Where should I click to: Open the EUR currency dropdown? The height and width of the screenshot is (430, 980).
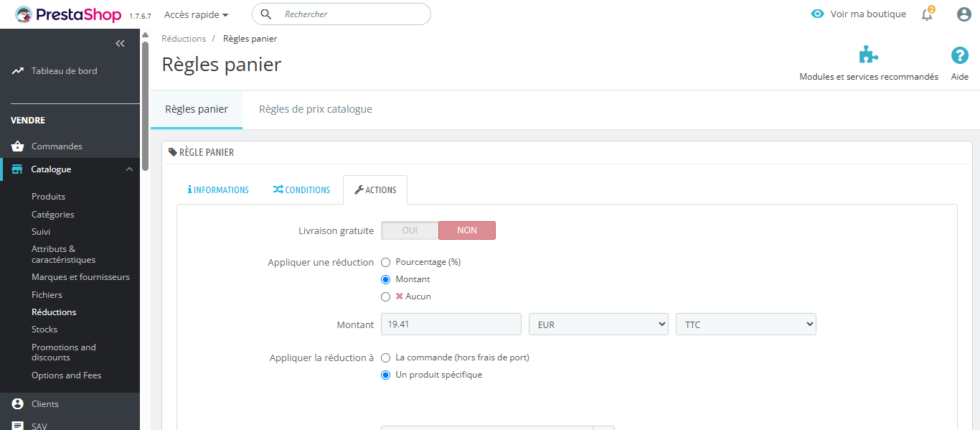(598, 324)
